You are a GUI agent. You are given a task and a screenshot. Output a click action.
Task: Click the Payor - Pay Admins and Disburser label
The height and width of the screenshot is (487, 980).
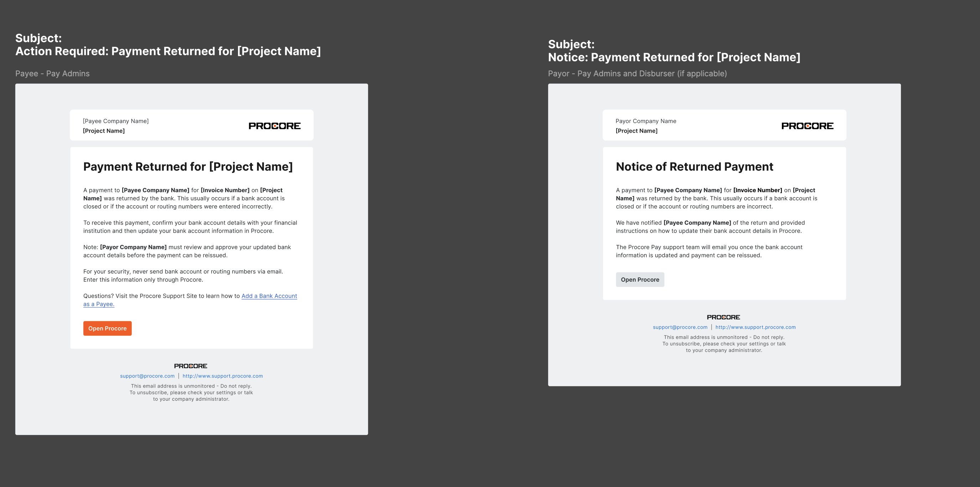tap(637, 73)
